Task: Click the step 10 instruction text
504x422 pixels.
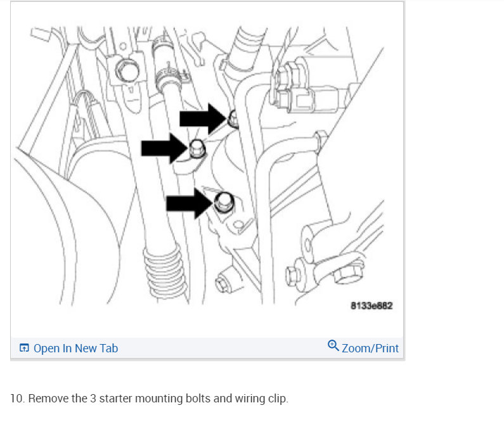Action: click(x=149, y=398)
